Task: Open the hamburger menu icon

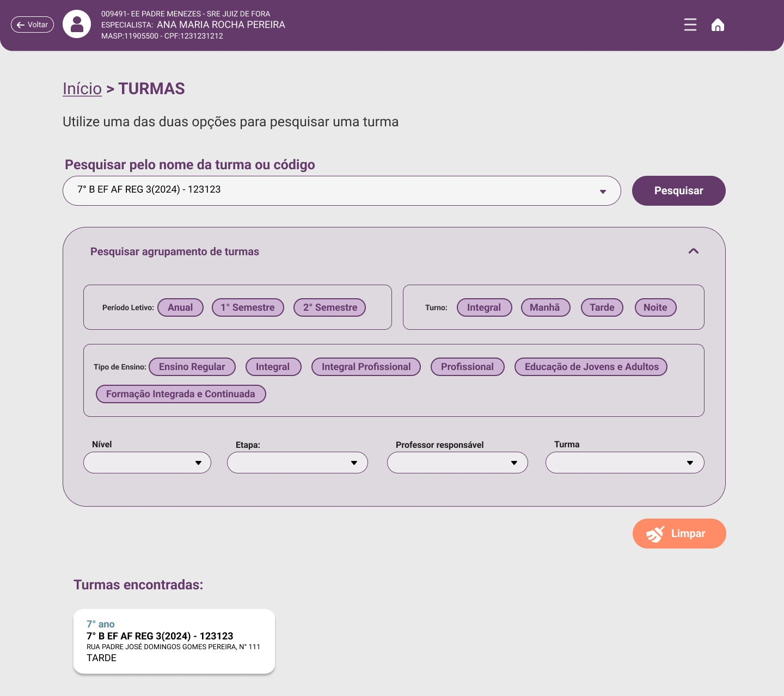Action: (690, 24)
